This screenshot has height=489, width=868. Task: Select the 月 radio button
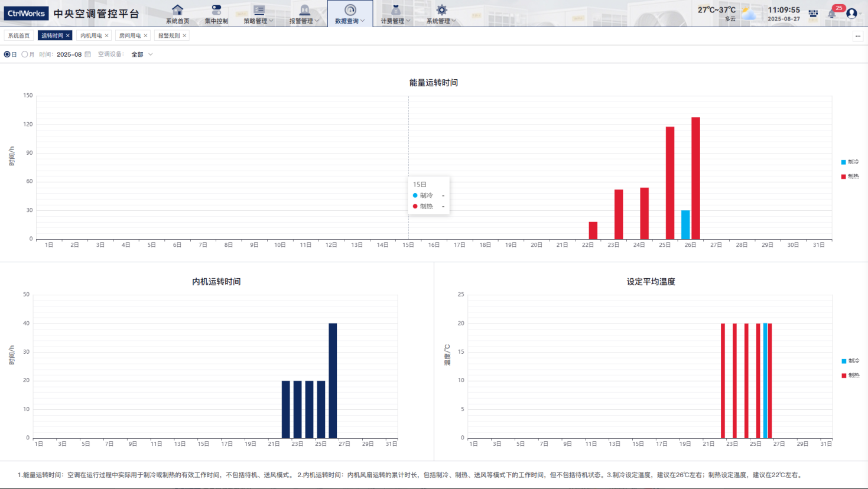25,54
